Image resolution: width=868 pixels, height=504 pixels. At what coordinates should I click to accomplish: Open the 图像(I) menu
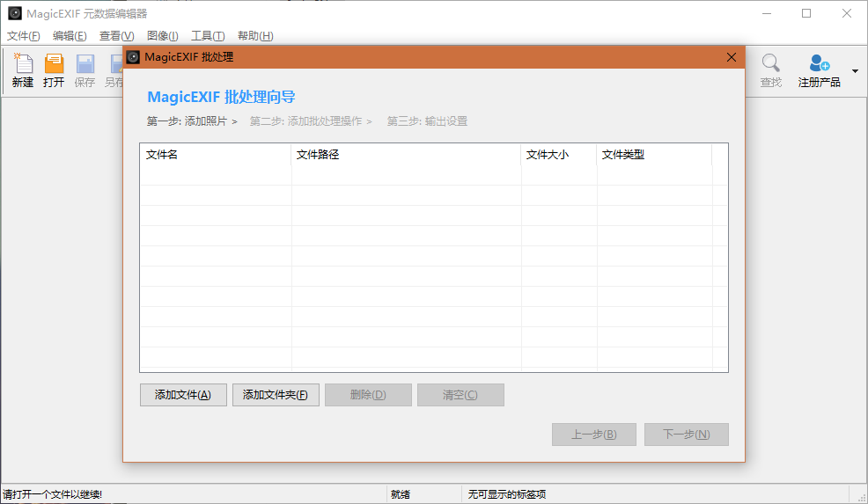[x=163, y=36]
